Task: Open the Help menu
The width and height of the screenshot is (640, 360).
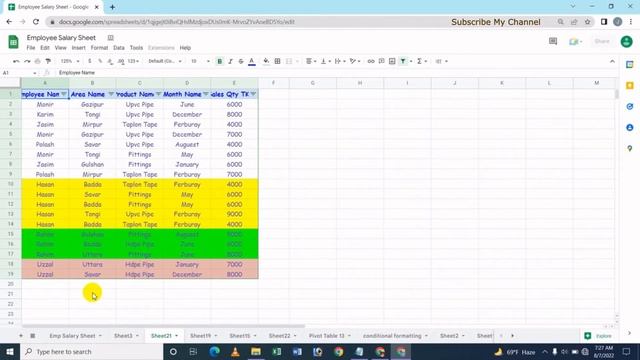Action: coord(185,48)
